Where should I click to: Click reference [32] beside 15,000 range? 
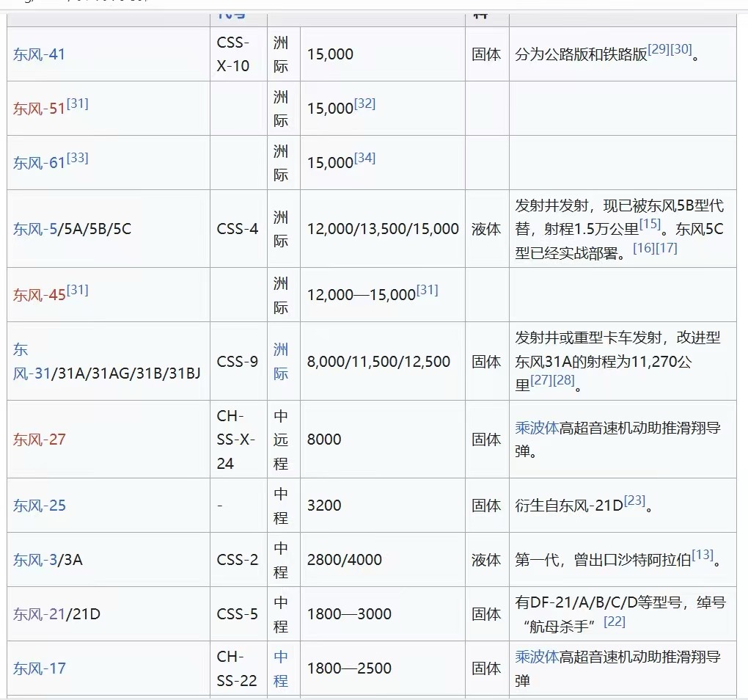[x=364, y=103]
